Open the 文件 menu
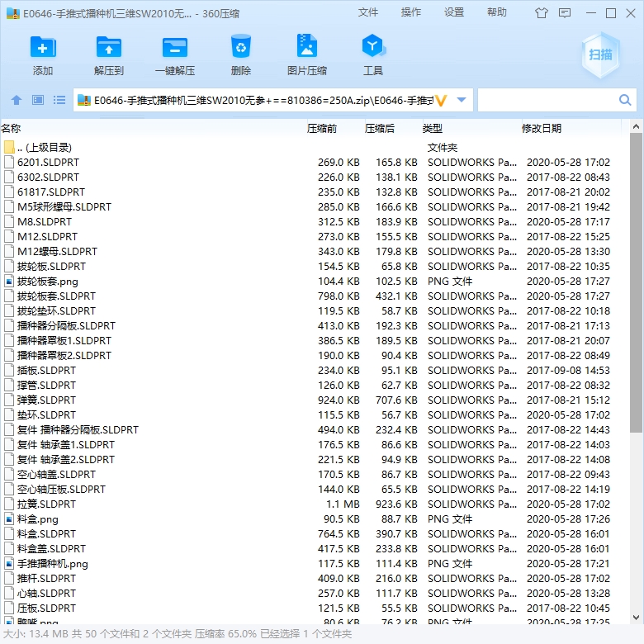The height and width of the screenshot is (644, 644). (x=367, y=12)
